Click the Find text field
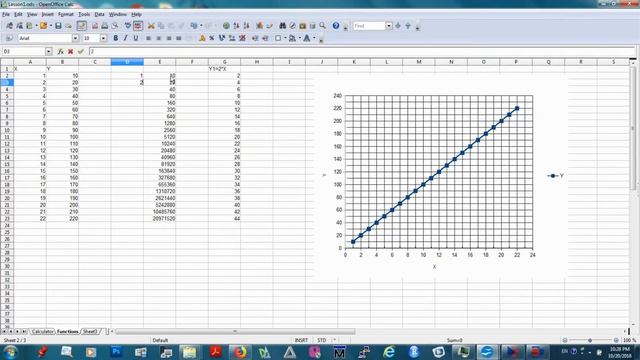The image size is (640, 360). click(369, 26)
